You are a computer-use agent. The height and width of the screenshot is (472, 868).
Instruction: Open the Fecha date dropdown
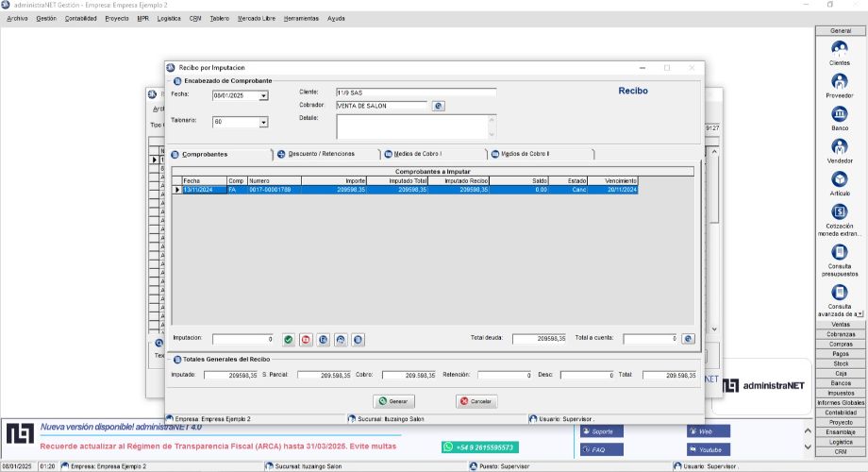(263, 96)
